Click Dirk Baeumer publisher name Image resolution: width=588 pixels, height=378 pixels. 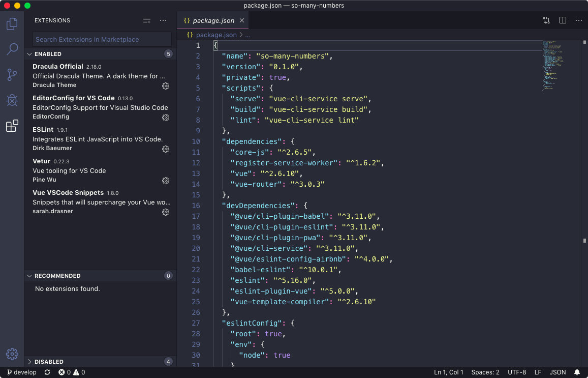tap(52, 148)
